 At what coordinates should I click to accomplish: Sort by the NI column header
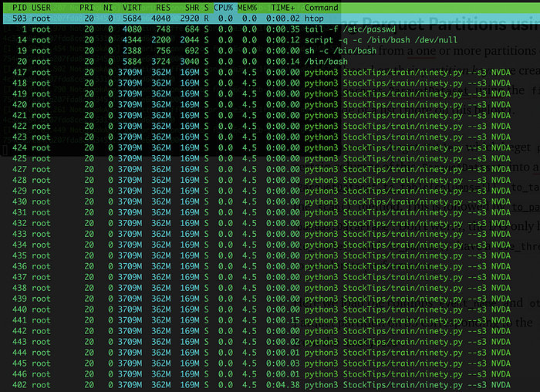point(108,8)
